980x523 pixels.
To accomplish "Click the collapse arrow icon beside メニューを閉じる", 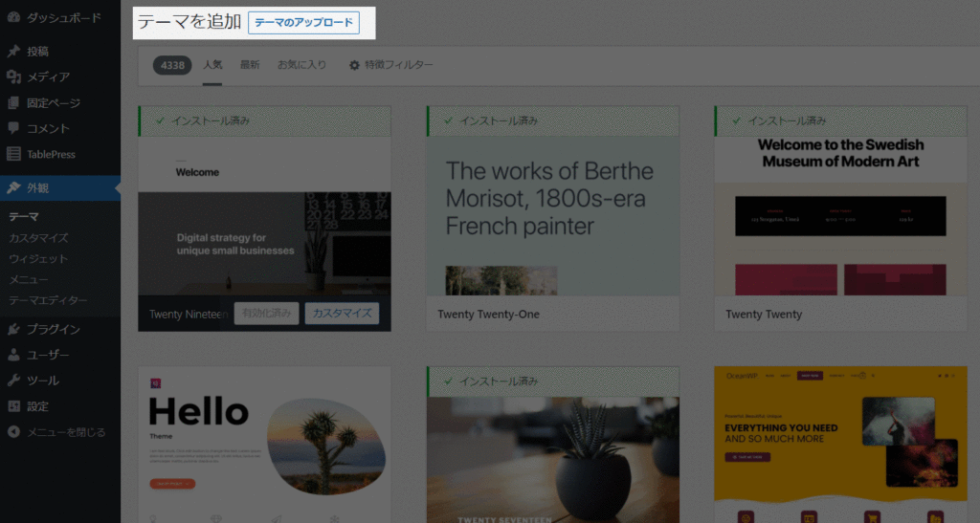I will pos(13,432).
